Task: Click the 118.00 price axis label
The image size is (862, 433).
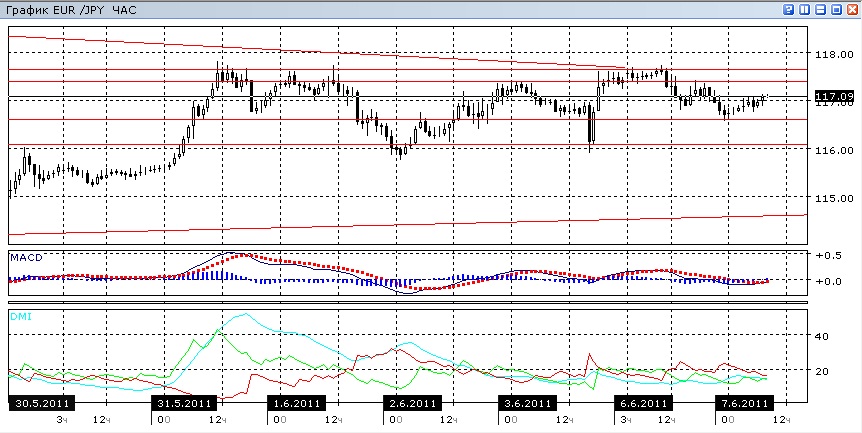Action: 835,54
